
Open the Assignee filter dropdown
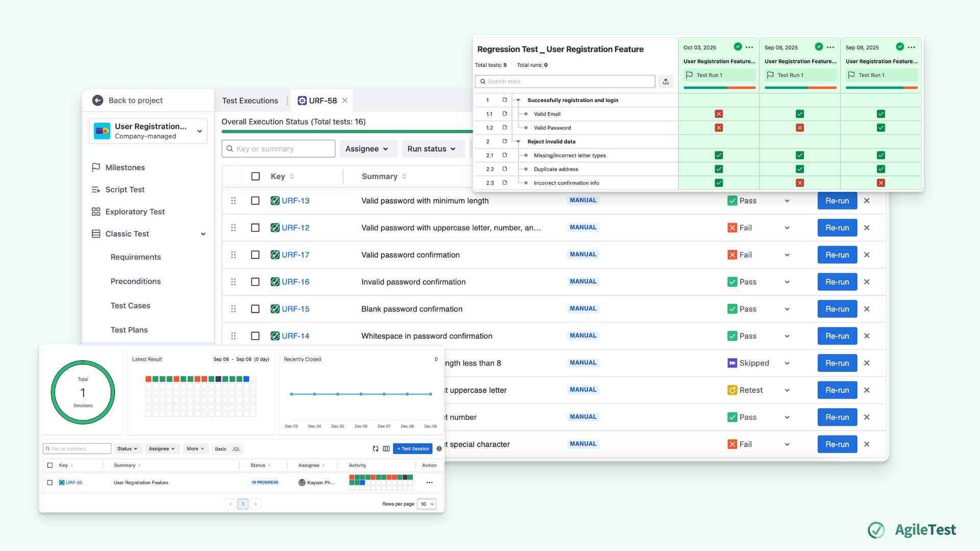coord(367,149)
